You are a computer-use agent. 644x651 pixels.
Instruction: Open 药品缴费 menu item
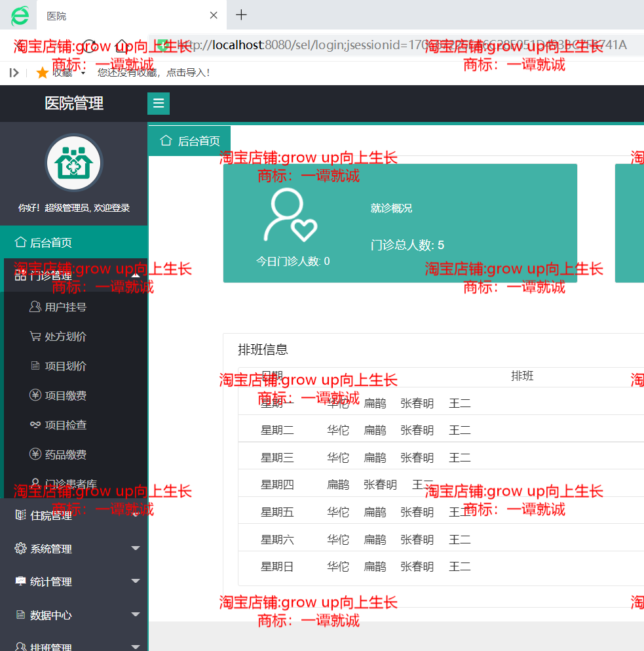point(66,454)
